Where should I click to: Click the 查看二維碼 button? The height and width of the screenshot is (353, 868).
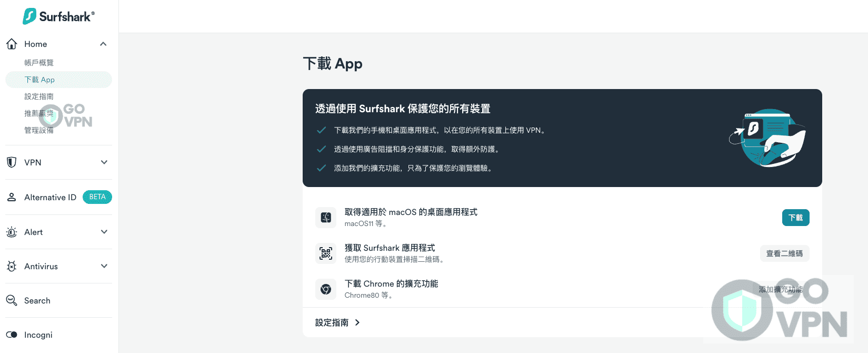pos(784,253)
